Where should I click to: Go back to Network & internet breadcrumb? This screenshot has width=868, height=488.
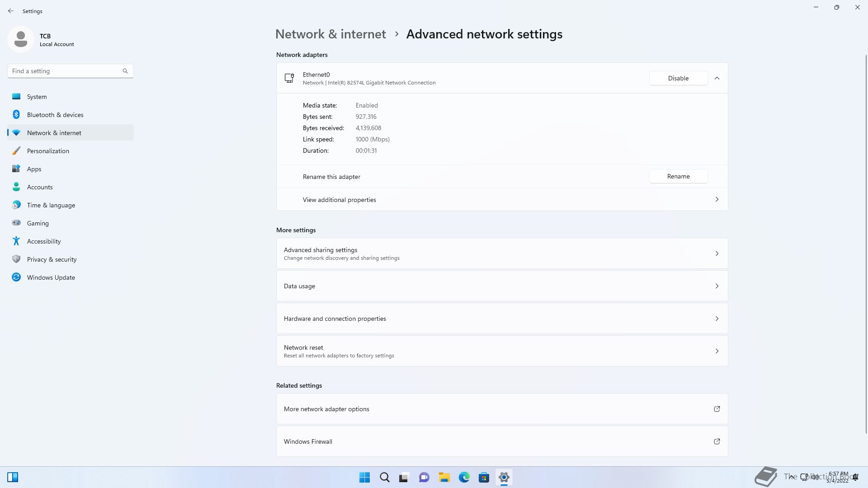coord(330,34)
